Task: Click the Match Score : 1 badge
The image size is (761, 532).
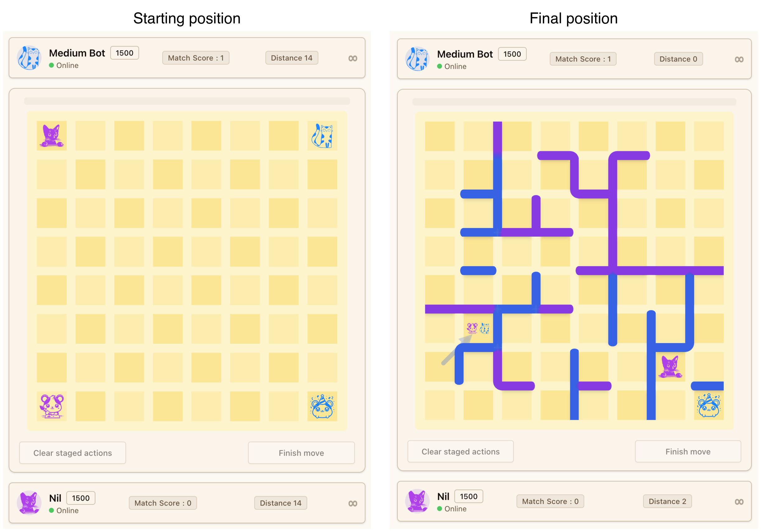Action: 195,58
